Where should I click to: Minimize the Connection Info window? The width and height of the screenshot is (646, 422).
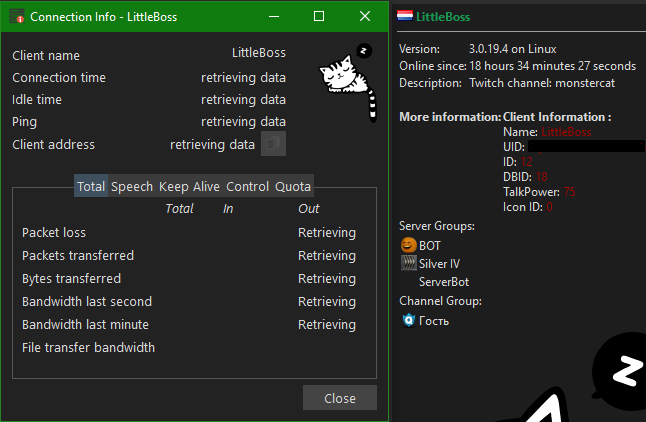click(x=274, y=16)
